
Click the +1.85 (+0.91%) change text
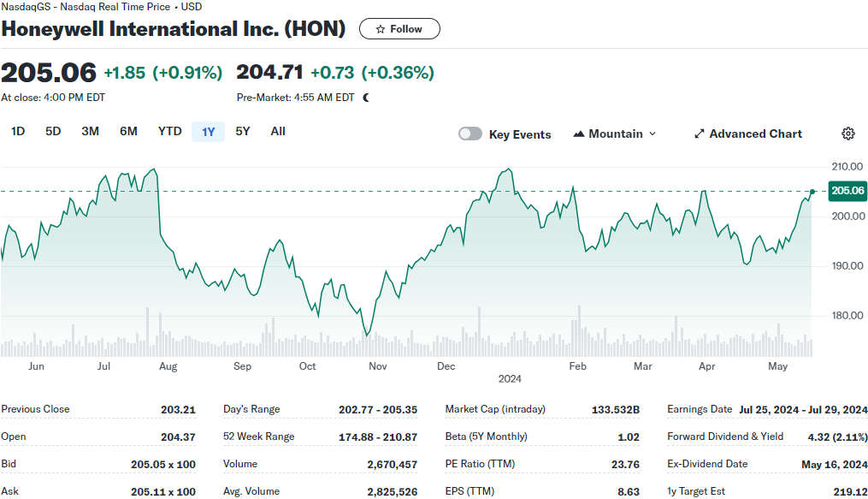(x=163, y=73)
